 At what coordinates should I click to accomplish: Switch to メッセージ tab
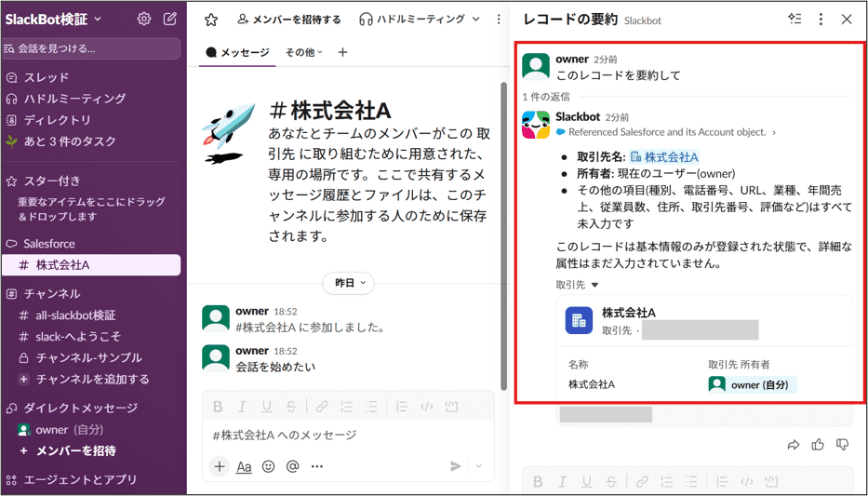(x=237, y=52)
